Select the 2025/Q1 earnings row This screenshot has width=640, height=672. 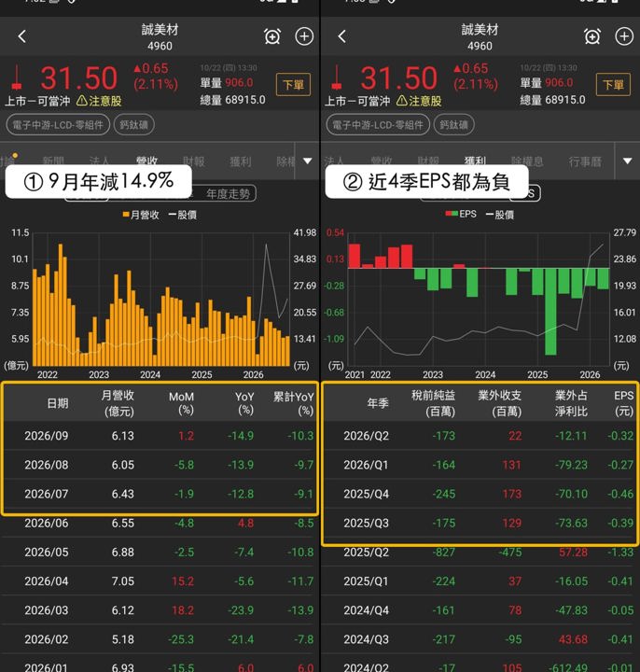coord(480,581)
